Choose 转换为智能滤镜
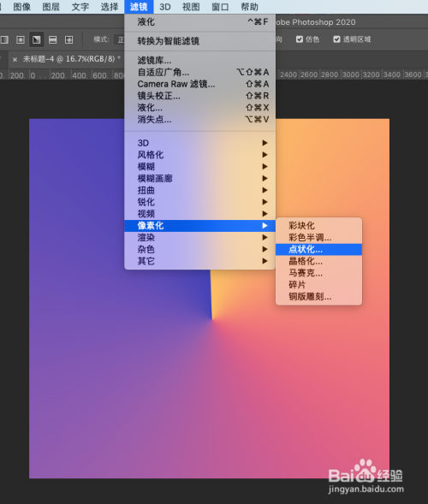The width and height of the screenshot is (428, 504). (199, 41)
